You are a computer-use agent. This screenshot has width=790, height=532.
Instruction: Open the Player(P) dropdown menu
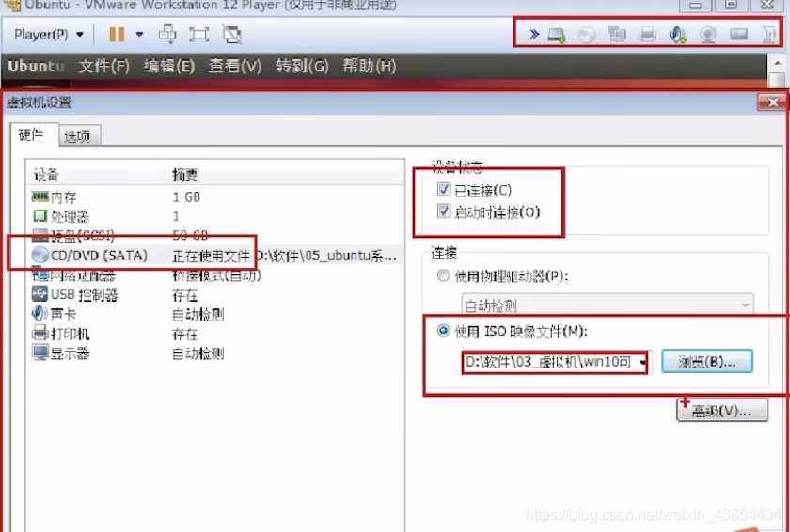pyautogui.click(x=48, y=35)
